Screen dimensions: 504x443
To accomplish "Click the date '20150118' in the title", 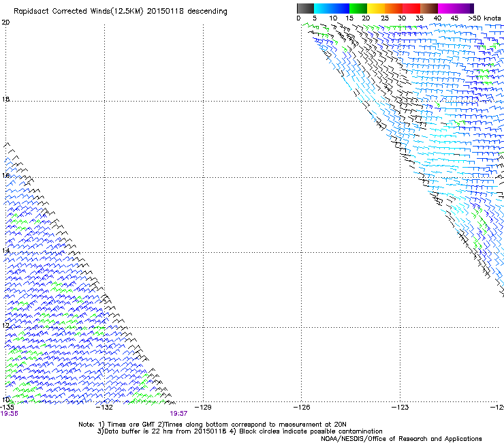I will [166, 12].
